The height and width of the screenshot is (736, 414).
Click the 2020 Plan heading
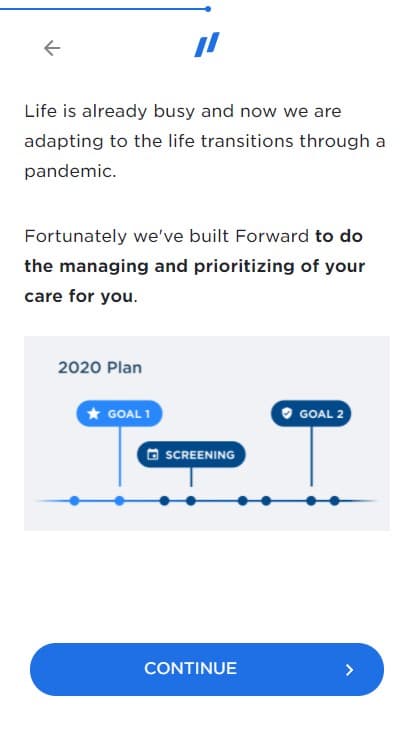pyautogui.click(x=100, y=367)
